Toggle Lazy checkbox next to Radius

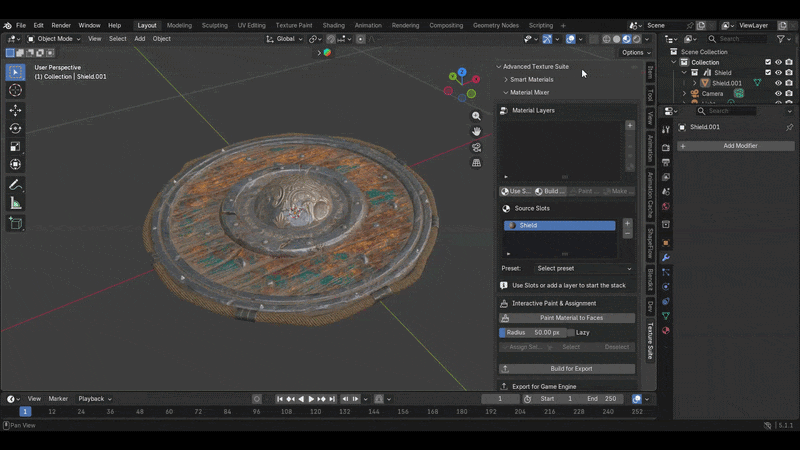[571, 333]
